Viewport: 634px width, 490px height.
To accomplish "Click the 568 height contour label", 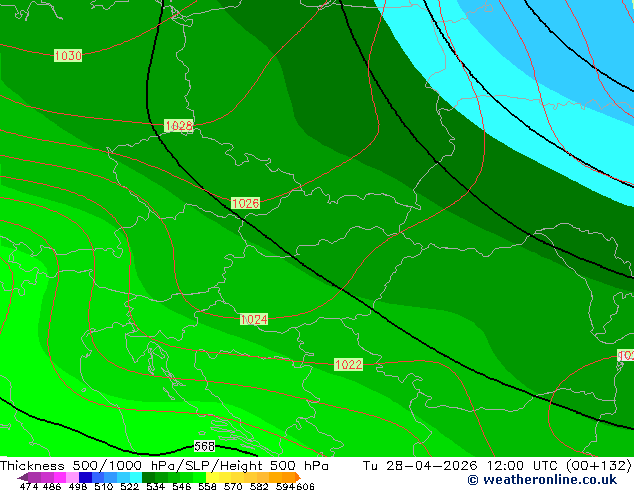I will (205, 446).
